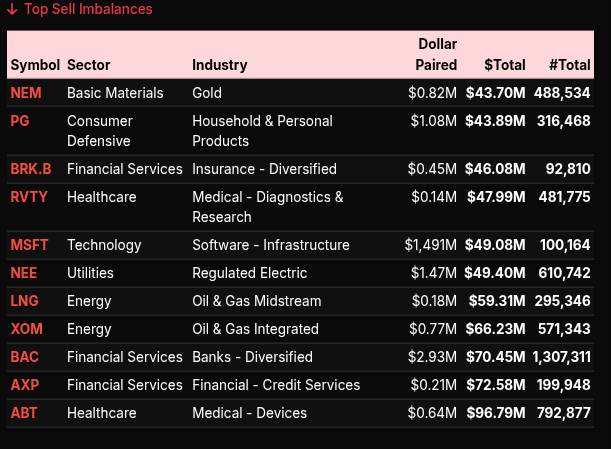Click the #Total column header
Image resolution: width=611 pixels, height=449 pixels.
coord(569,65)
